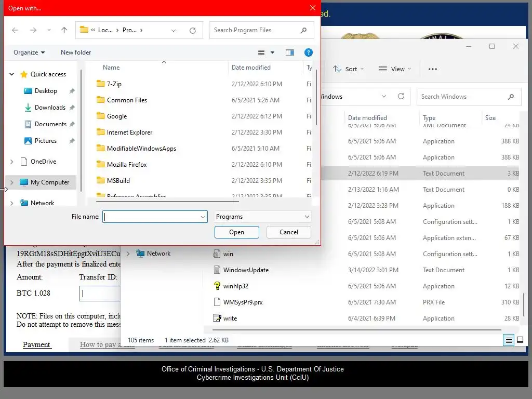Open the Organize menu
The height and width of the screenshot is (399, 532).
(29, 52)
